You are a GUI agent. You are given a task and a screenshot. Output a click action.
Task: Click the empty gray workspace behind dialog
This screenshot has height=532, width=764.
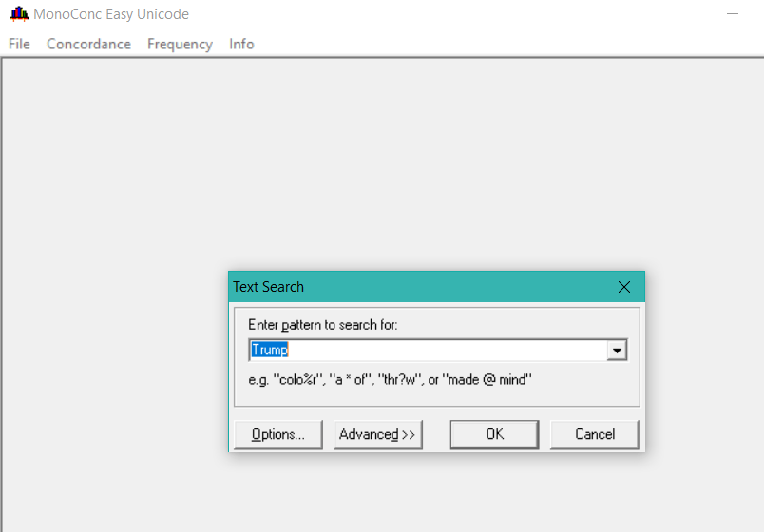tap(114, 285)
